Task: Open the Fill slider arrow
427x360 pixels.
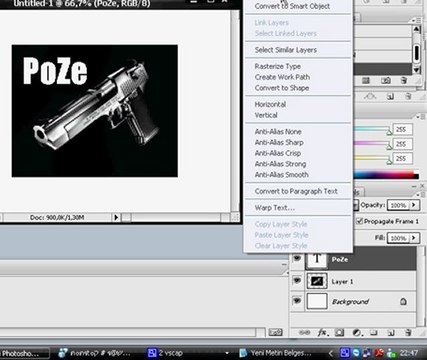Action: tap(414, 238)
